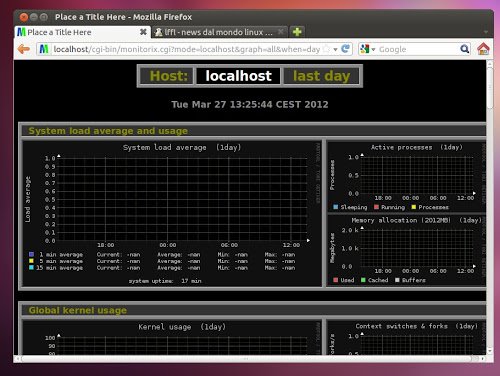The width and height of the screenshot is (500, 376).
Task: Switch to the 'lffl - news dal mondo linux' tab
Action: click(220, 32)
